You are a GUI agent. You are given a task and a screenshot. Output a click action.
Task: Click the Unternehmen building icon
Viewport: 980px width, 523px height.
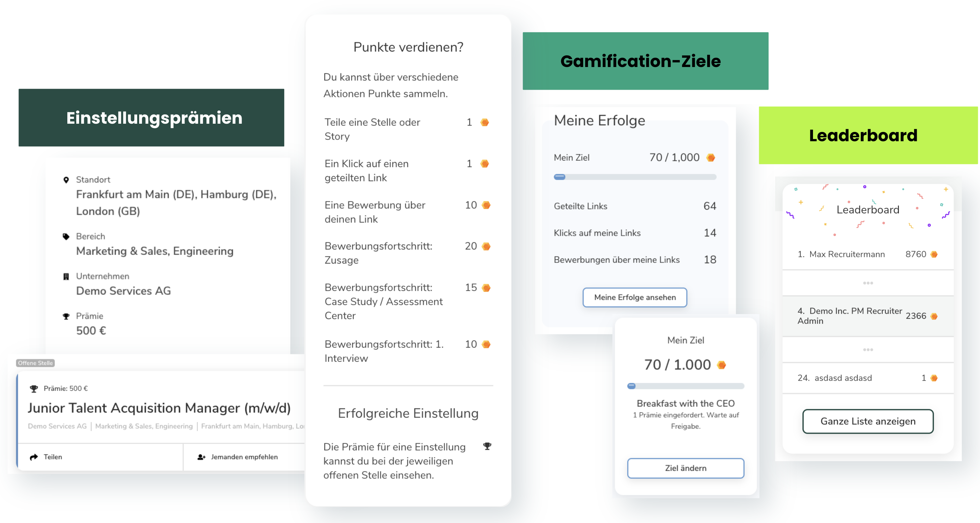(66, 277)
